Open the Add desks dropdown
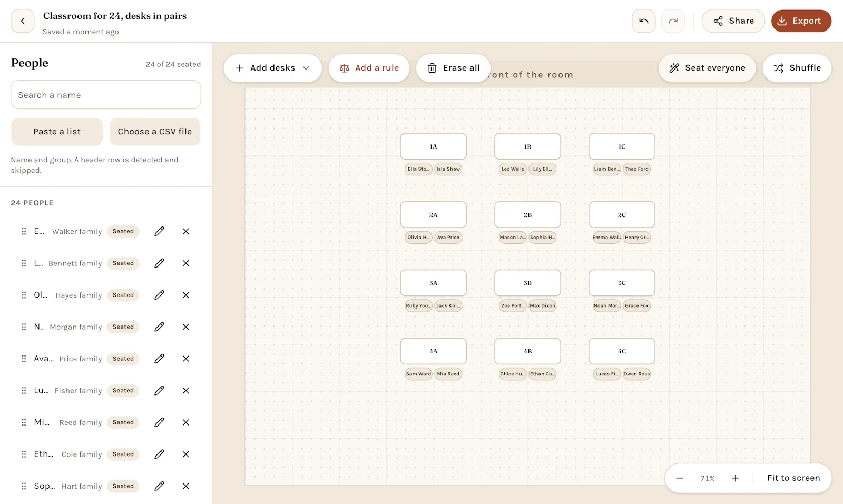This screenshot has height=504, width=843. [272, 68]
